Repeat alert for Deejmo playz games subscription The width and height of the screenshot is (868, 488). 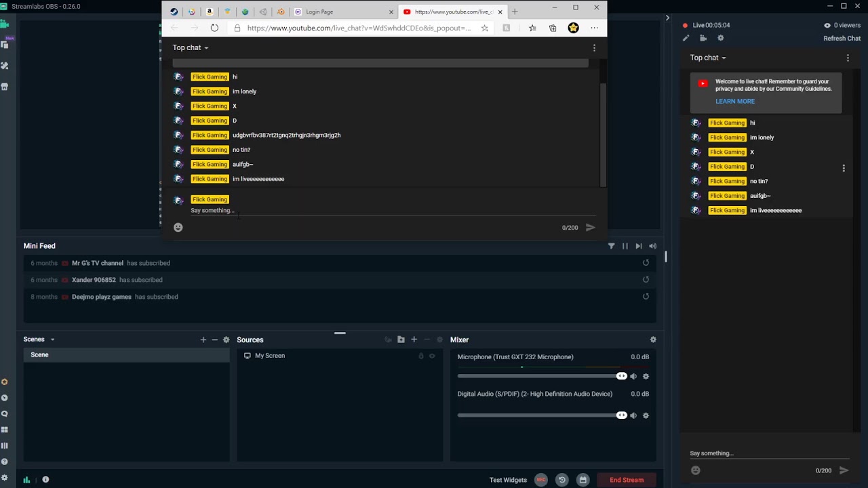[x=646, y=296]
